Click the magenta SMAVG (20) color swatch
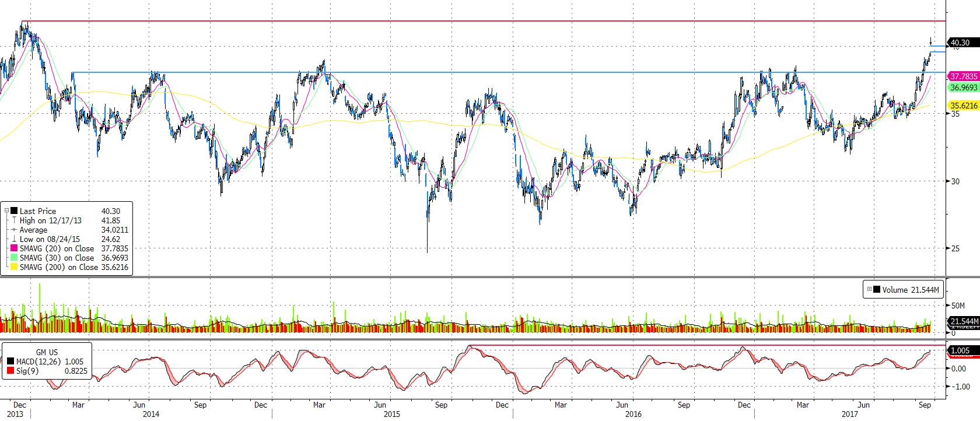Viewport: 980px width, 421px height. 14,248
